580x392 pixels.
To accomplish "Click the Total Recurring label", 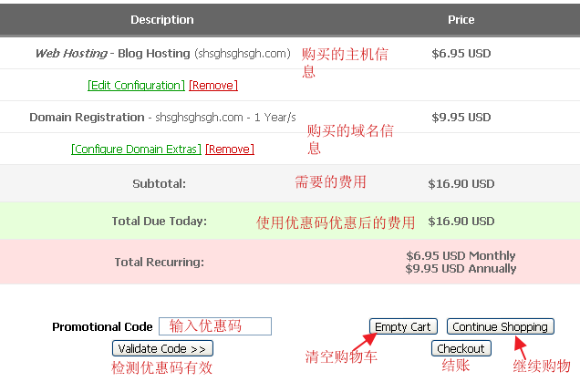I will click(x=159, y=262).
